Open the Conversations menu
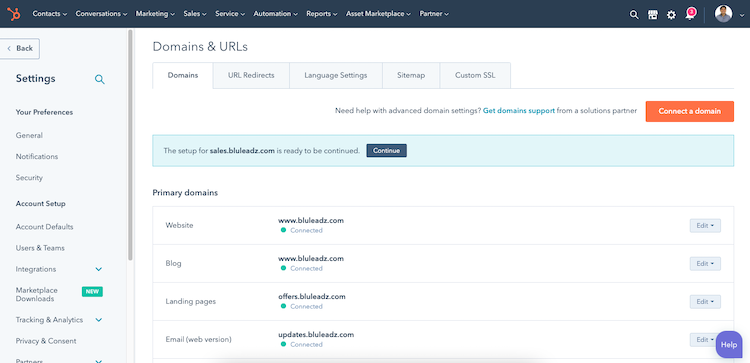Screen dimensions: 750x363 coord(101,14)
